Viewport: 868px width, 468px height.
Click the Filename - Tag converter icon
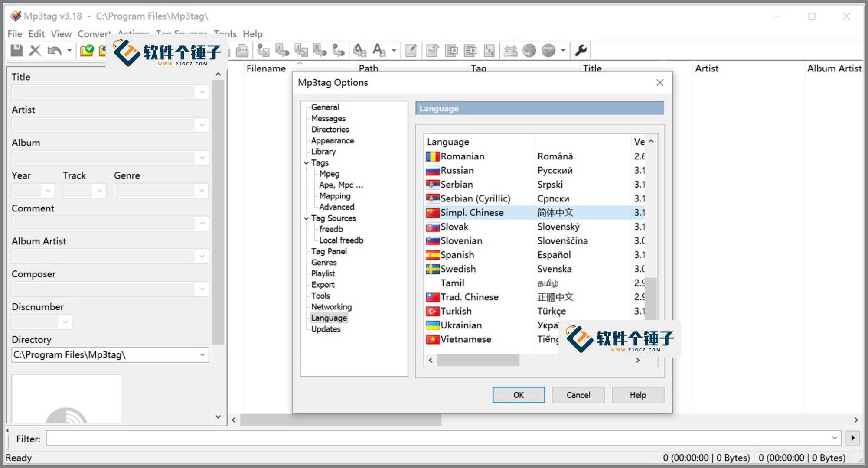282,50
